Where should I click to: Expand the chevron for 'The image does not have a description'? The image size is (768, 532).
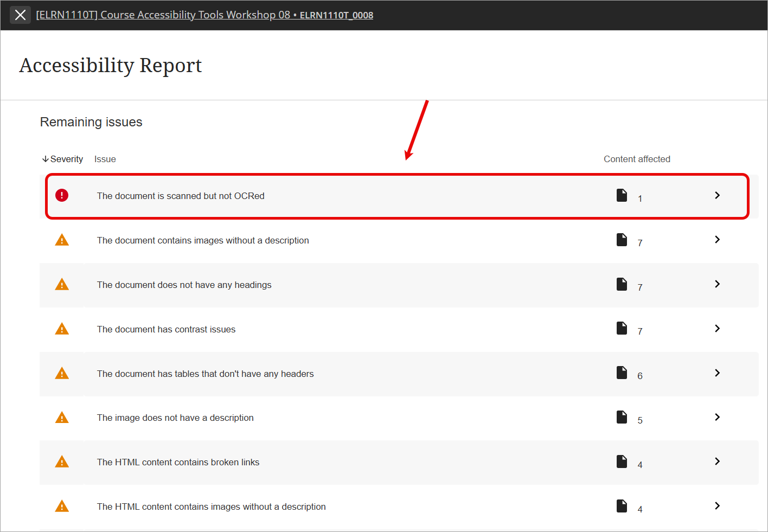click(717, 417)
